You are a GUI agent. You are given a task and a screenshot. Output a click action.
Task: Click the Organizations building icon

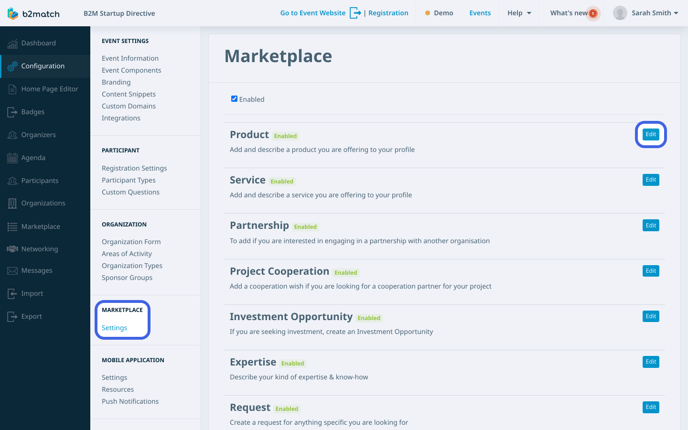[12, 204]
